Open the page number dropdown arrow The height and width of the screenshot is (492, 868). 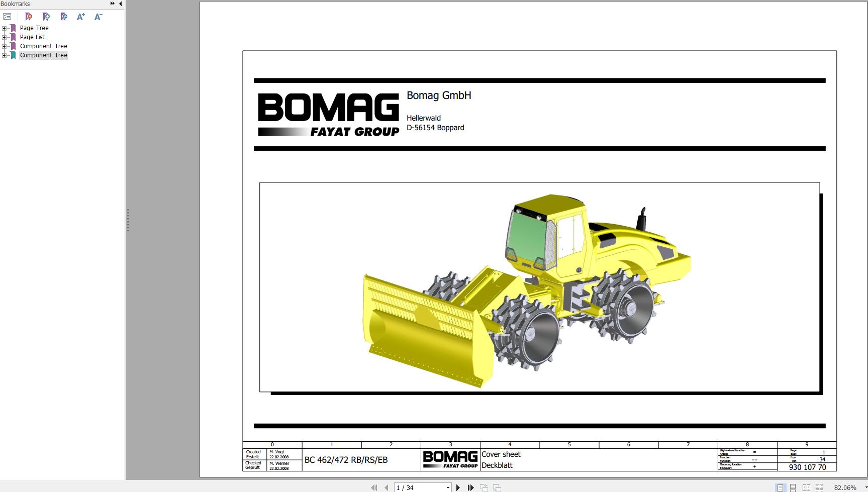point(448,487)
